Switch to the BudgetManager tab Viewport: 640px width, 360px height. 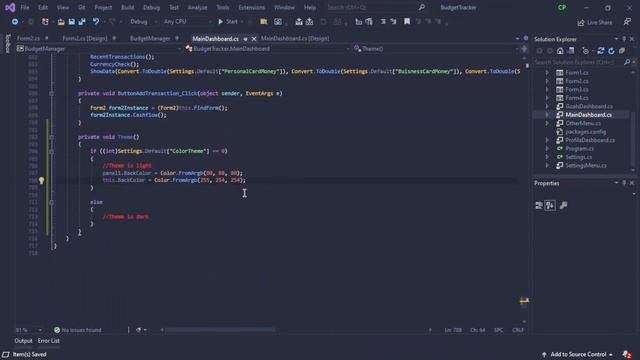tap(150, 38)
